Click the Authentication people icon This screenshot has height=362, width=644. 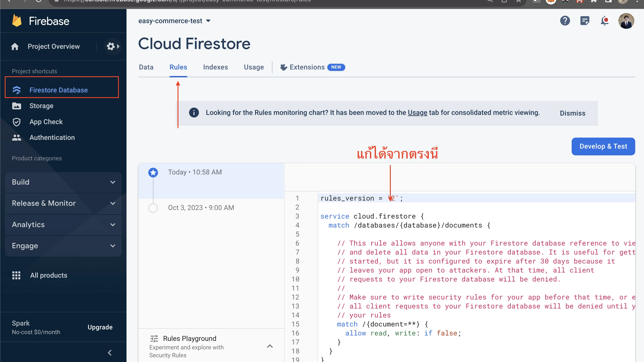pos(16,138)
